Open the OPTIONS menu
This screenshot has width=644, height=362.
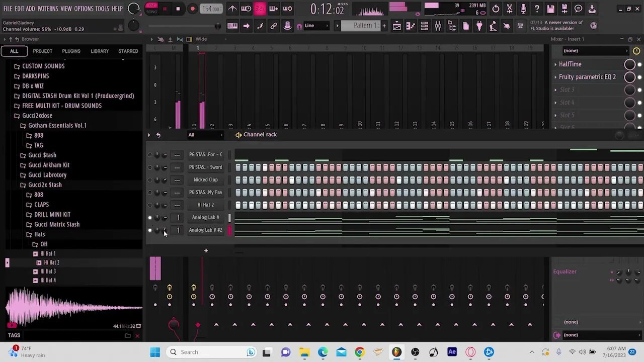coord(84,9)
